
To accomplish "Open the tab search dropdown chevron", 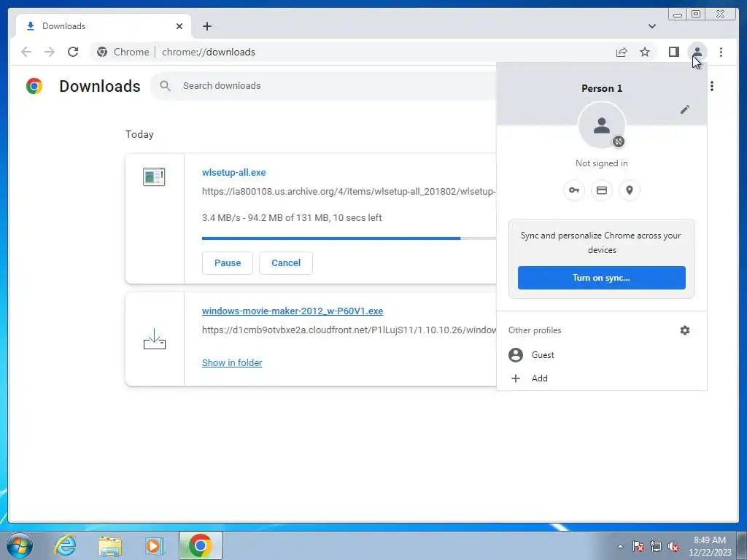I will (x=651, y=26).
